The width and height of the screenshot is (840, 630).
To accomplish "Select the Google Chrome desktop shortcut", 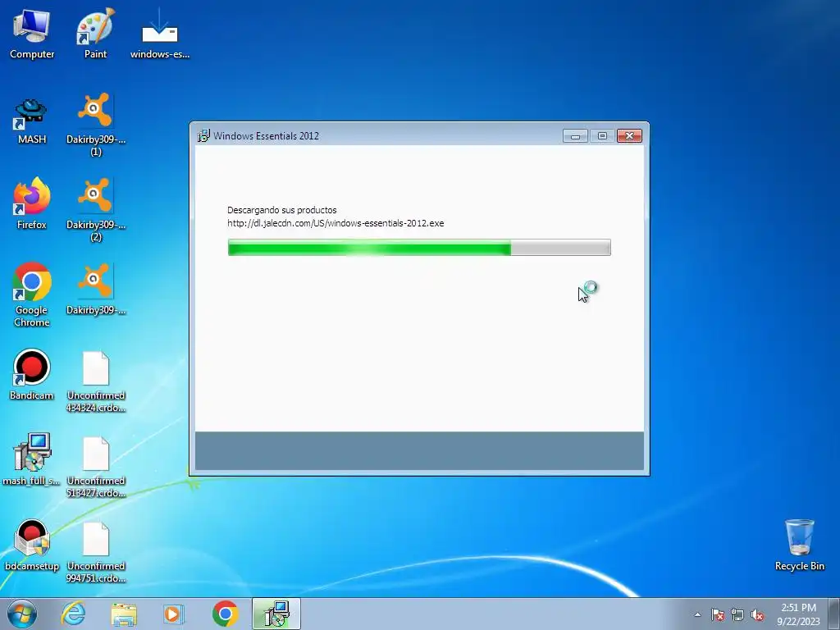I will (x=32, y=294).
